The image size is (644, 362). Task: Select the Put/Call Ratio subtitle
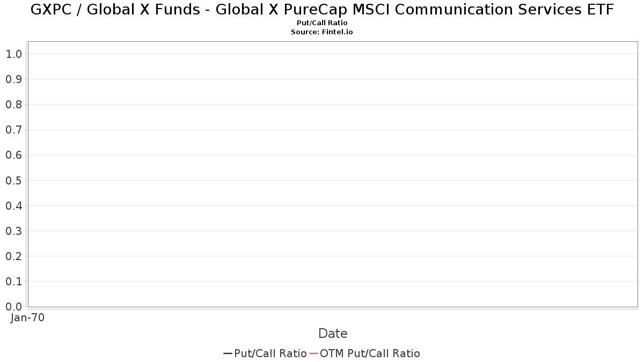tap(322, 23)
